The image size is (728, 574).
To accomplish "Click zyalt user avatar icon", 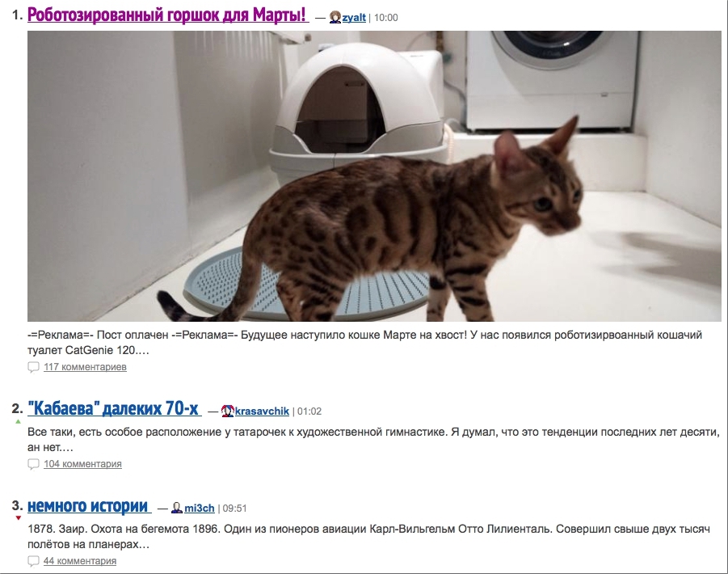I will pyautogui.click(x=335, y=18).
